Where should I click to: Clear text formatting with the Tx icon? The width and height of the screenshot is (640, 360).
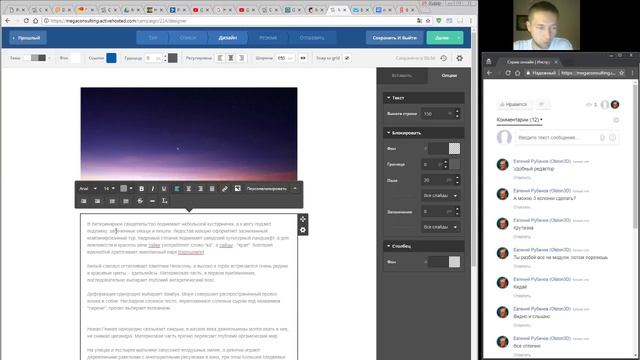[164, 201]
